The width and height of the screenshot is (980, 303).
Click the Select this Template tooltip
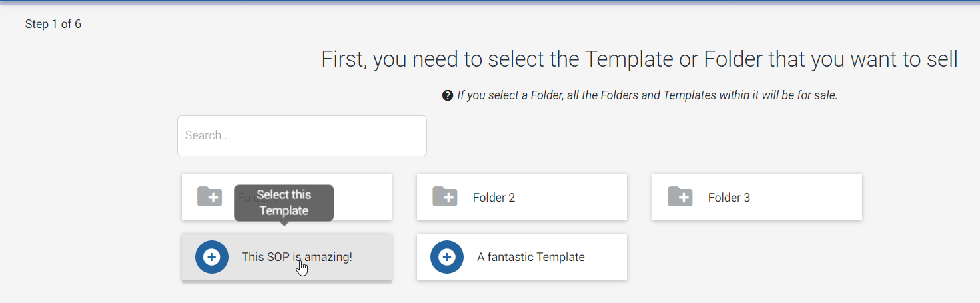pos(284,203)
